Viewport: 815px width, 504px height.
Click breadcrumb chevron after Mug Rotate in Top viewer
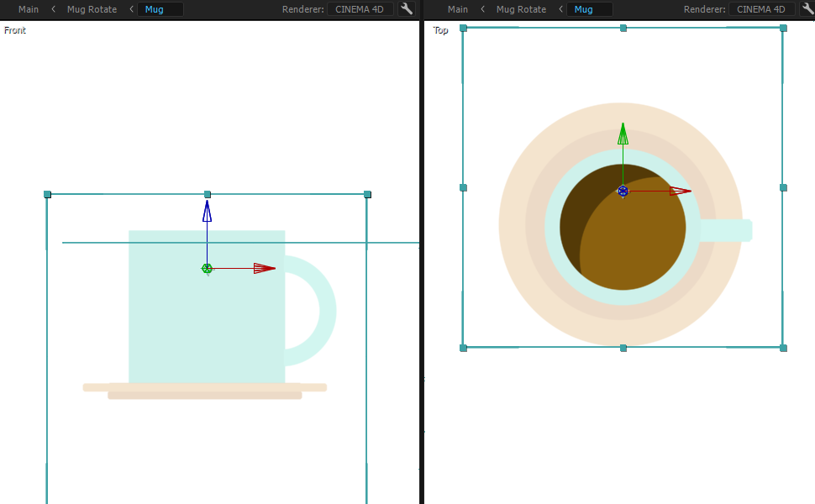click(x=560, y=9)
